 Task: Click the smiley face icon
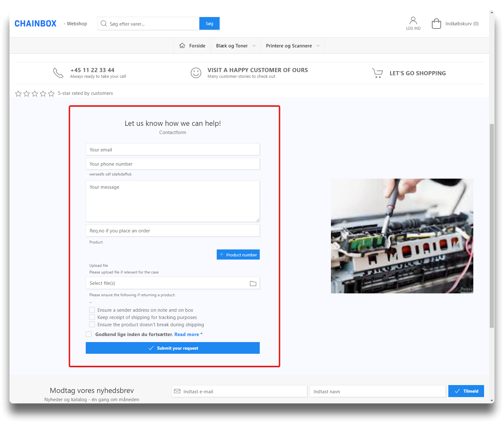tap(196, 73)
